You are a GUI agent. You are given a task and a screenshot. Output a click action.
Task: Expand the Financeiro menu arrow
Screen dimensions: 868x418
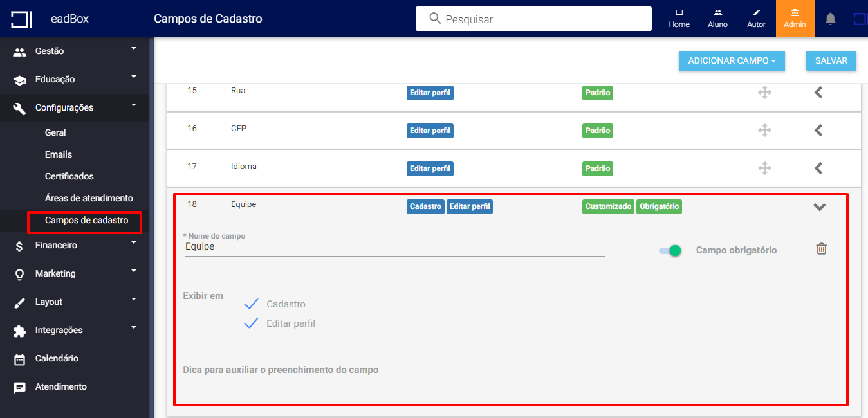pyautogui.click(x=134, y=242)
